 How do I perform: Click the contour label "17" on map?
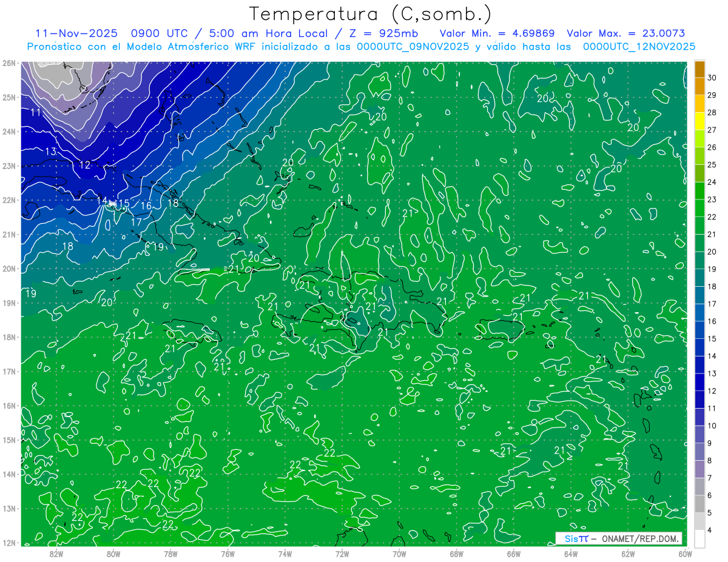136,222
